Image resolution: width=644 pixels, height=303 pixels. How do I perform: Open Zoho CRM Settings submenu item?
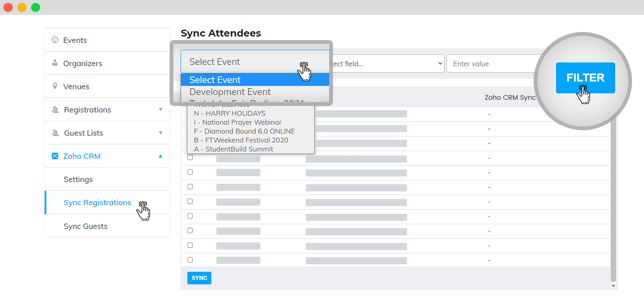click(x=107, y=179)
